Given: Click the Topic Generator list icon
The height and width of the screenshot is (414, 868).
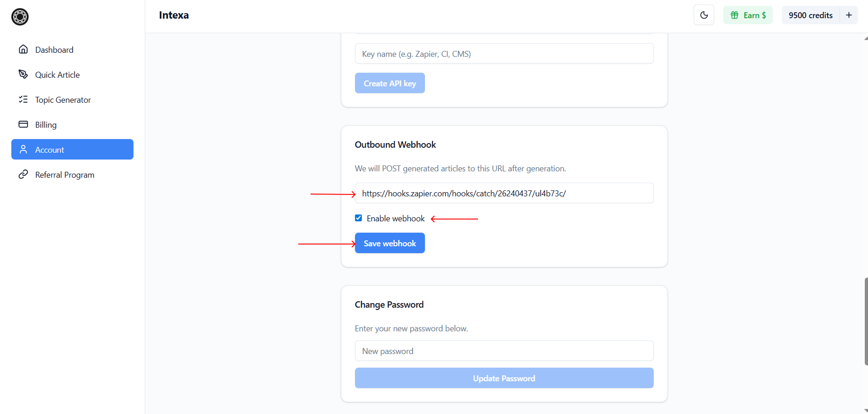Looking at the screenshot, I should 23,100.
